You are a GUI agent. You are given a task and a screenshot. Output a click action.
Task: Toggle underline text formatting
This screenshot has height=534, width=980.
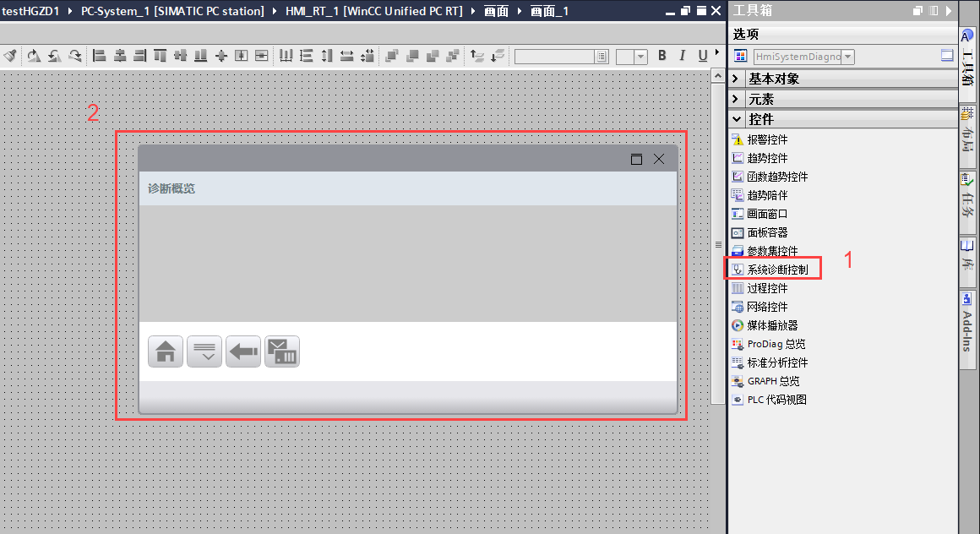pyautogui.click(x=703, y=56)
